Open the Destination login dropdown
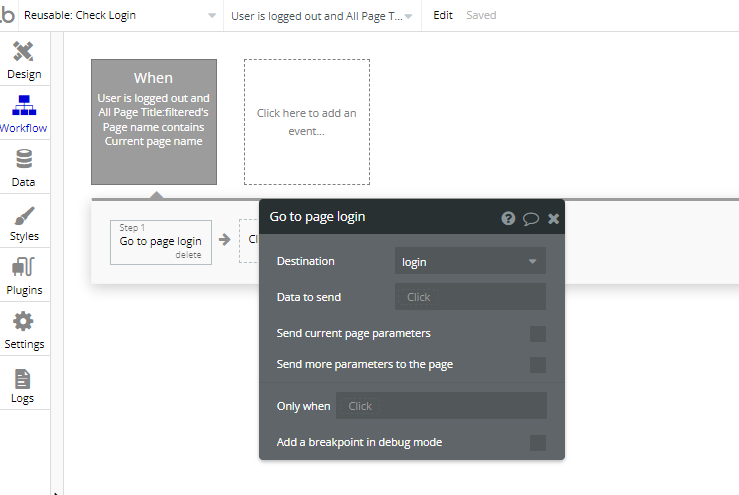This screenshot has width=739, height=495. click(x=470, y=261)
